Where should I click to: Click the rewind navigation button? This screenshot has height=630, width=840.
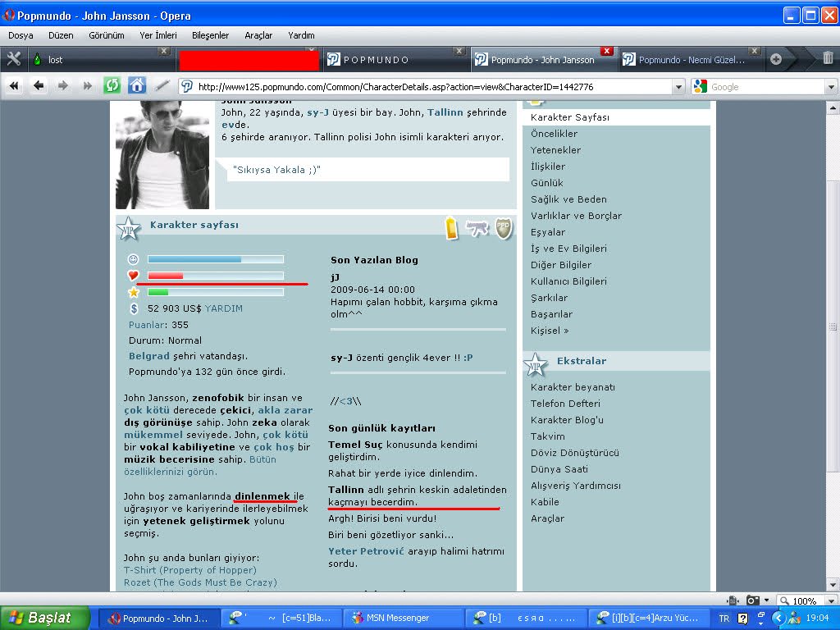[14, 85]
